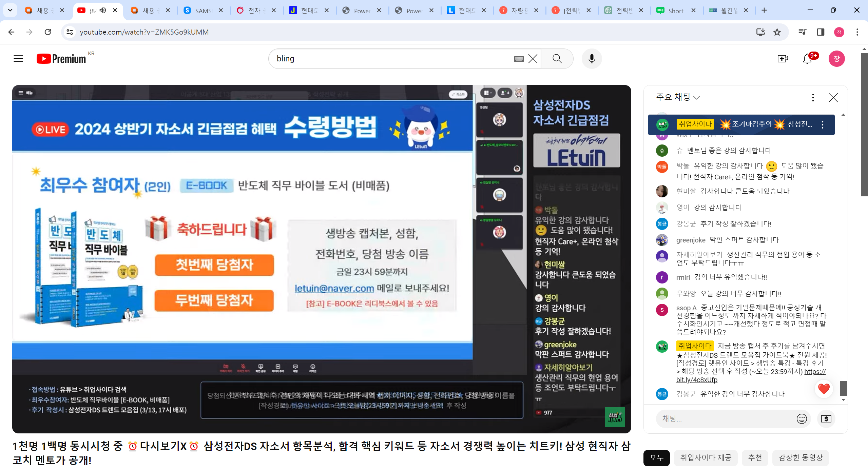Send a heart reaction in chat
The height and width of the screenshot is (469, 868).
(x=824, y=389)
